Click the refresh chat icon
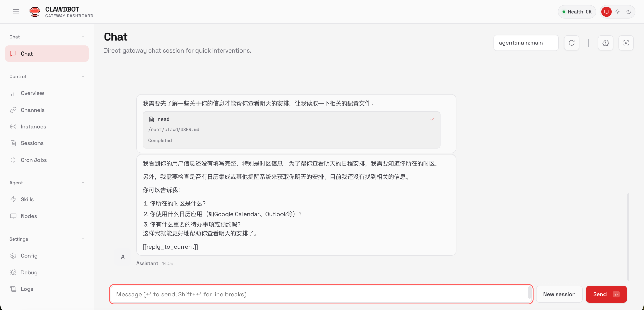Image resolution: width=644 pixels, height=310 pixels. pos(571,43)
